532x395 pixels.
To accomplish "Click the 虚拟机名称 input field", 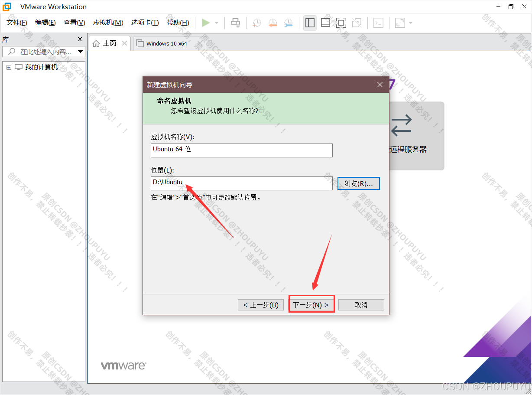I will (242, 150).
